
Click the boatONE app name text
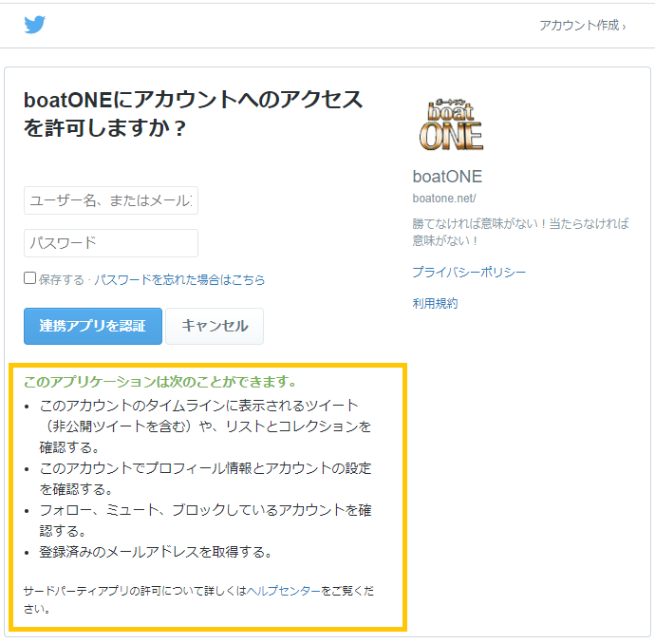(x=447, y=177)
